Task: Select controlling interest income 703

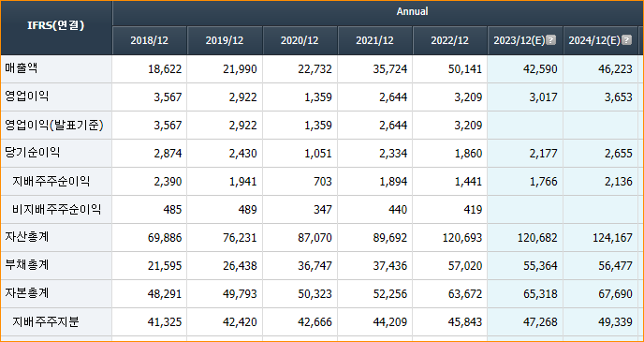Action: tap(323, 181)
